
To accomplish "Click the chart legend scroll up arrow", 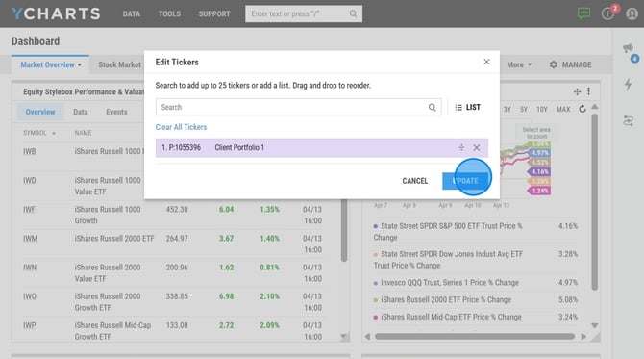I will [594, 107].
